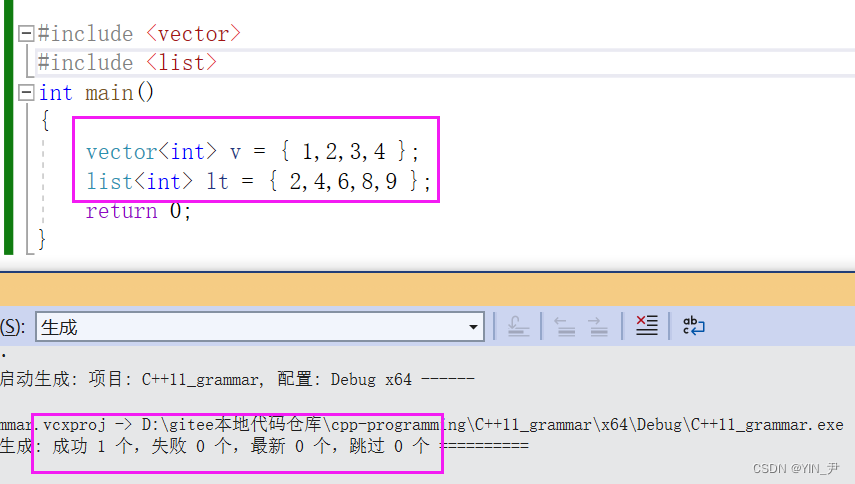Click the build start line mentioning Debug x64
The height and width of the screenshot is (484, 855).
[237, 379]
